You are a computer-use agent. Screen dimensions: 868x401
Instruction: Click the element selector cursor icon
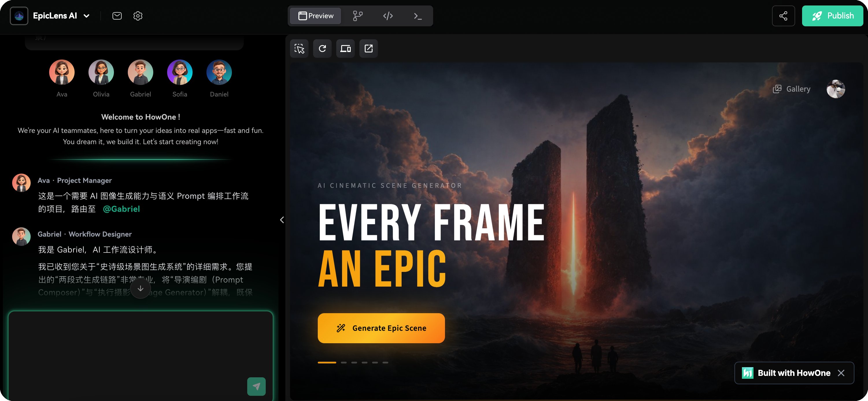click(x=299, y=49)
